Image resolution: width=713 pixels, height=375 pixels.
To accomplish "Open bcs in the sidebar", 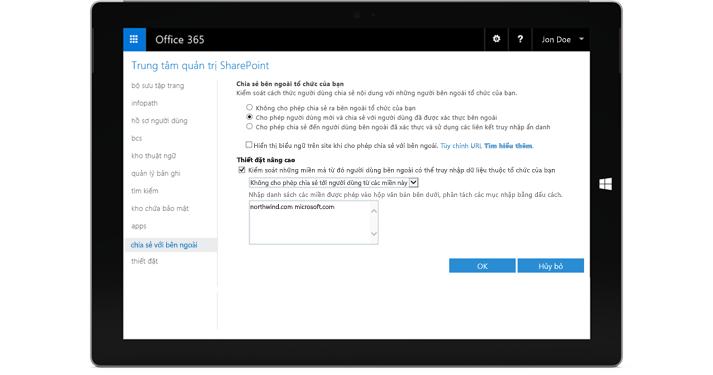I will [x=136, y=138].
